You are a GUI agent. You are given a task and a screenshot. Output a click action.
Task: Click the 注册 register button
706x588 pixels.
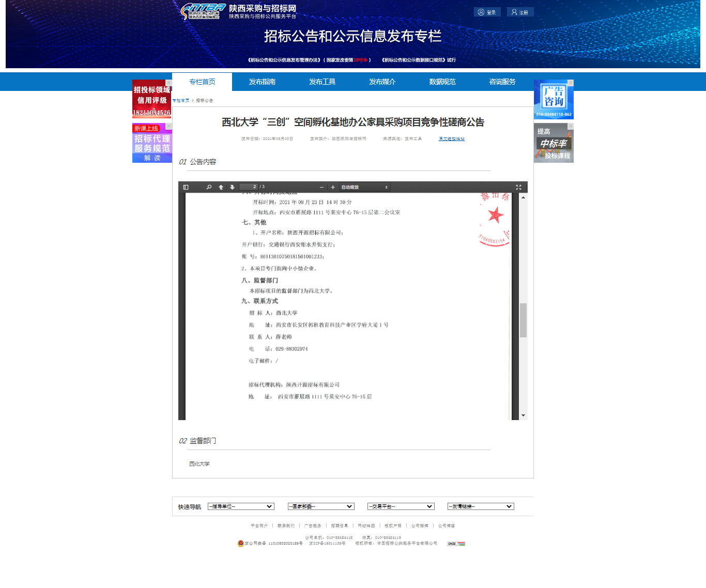pyautogui.click(x=520, y=12)
